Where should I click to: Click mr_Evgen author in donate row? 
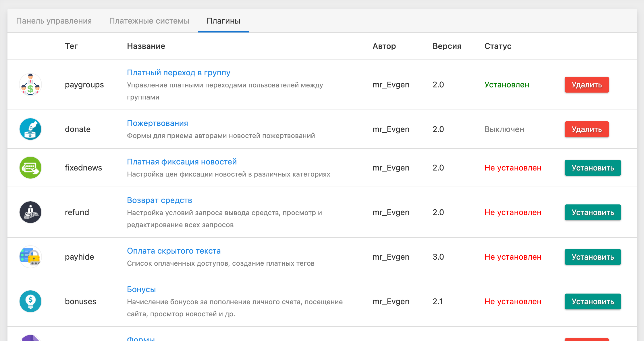391,129
